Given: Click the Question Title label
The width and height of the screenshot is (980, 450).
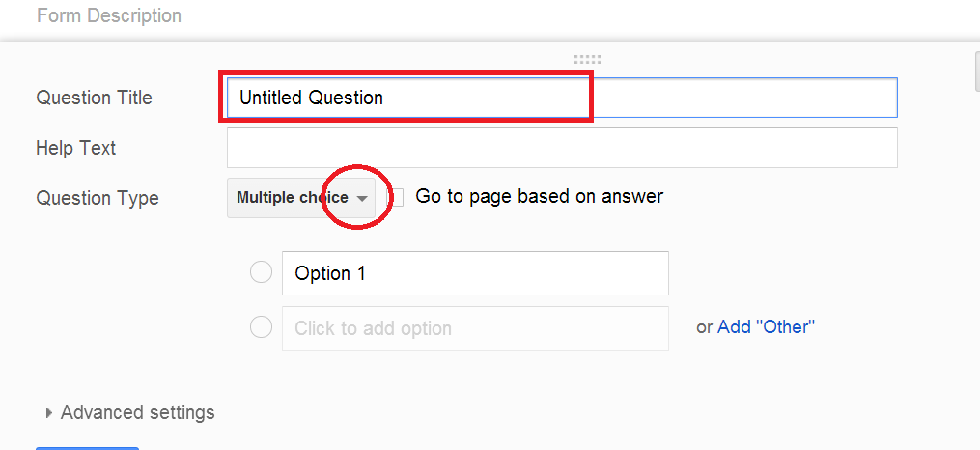Looking at the screenshot, I should (x=94, y=98).
